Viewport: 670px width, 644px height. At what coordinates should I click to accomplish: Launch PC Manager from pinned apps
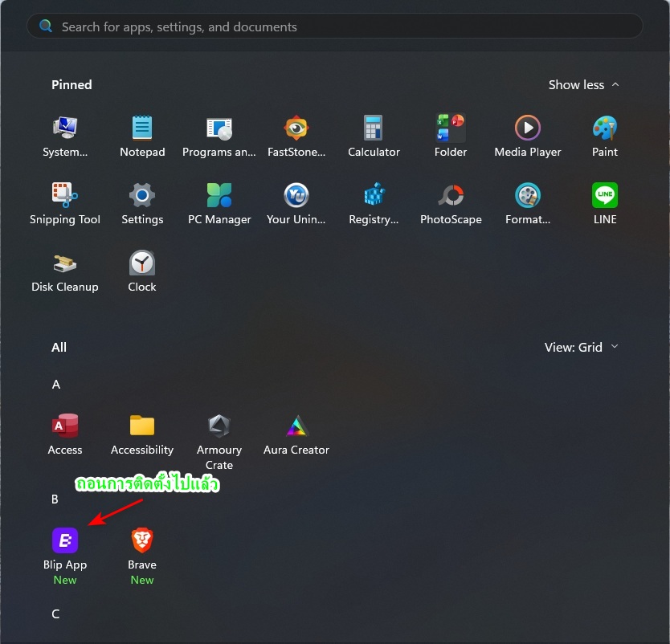click(219, 195)
